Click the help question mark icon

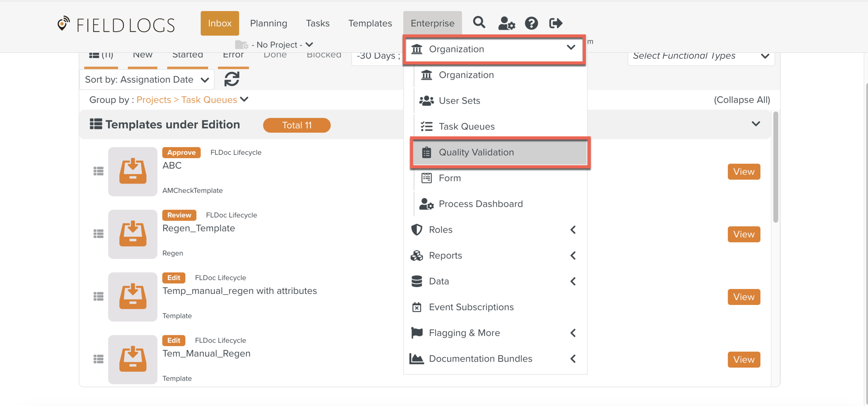click(x=531, y=23)
